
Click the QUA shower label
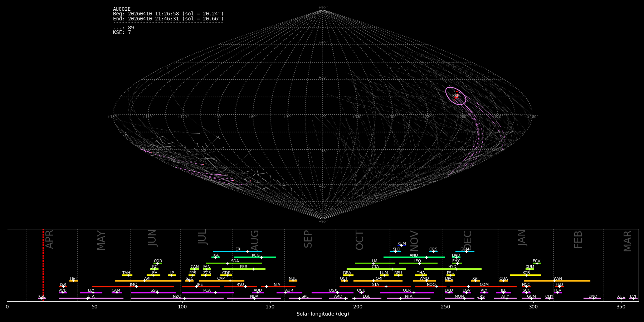(504, 279)
